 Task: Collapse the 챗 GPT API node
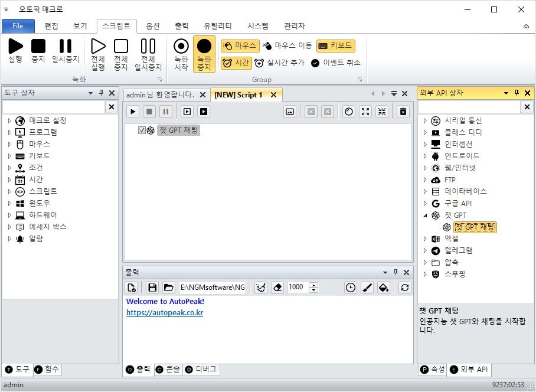pyautogui.click(x=425, y=215)
